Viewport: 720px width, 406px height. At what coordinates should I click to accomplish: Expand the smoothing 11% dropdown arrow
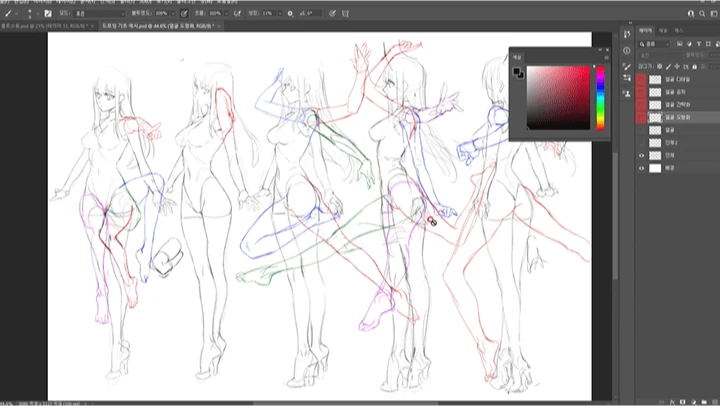(x=280, y=13)
